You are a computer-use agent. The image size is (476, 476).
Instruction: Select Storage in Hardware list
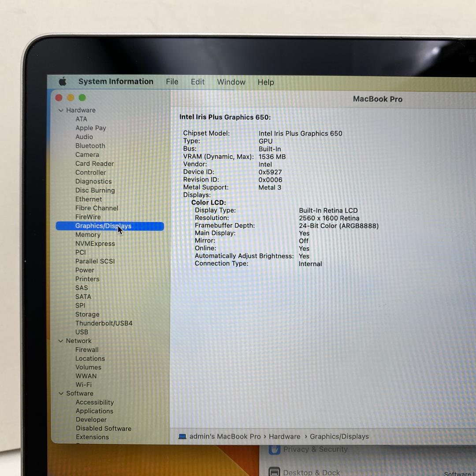(87, 314)
